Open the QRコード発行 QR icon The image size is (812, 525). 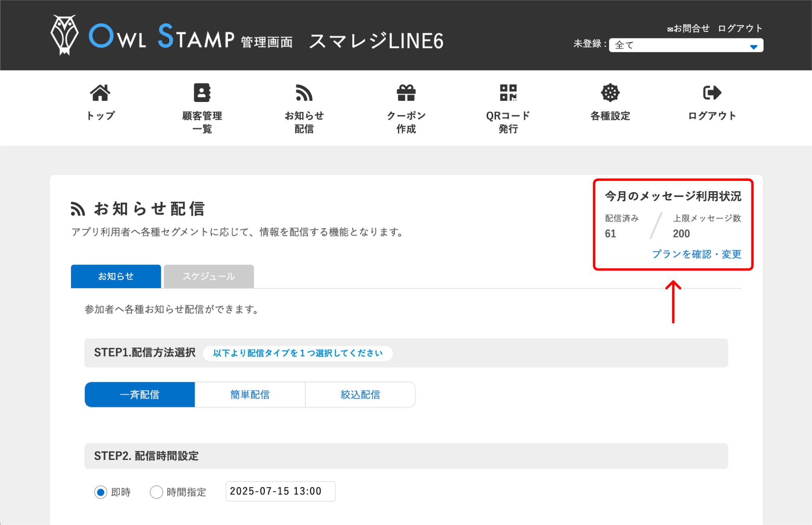508,93
